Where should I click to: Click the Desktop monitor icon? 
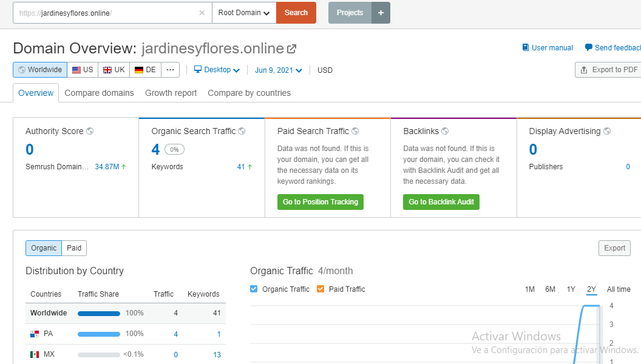198,69
